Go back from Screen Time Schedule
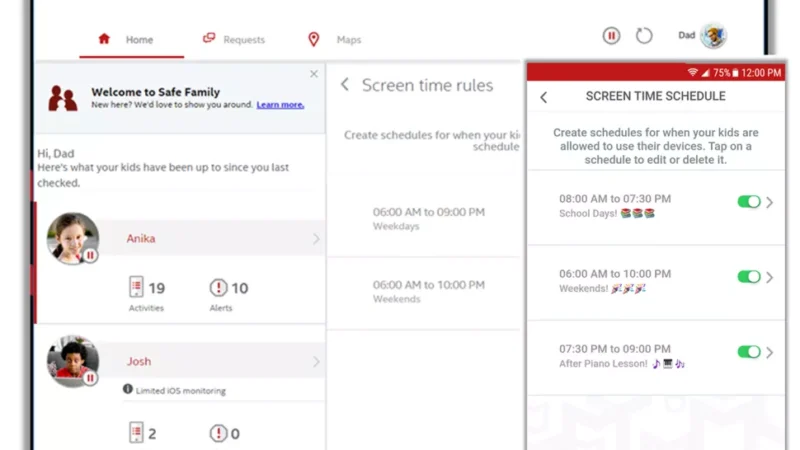The height and width of the screenshot is (450, 800). pos(544,97)
